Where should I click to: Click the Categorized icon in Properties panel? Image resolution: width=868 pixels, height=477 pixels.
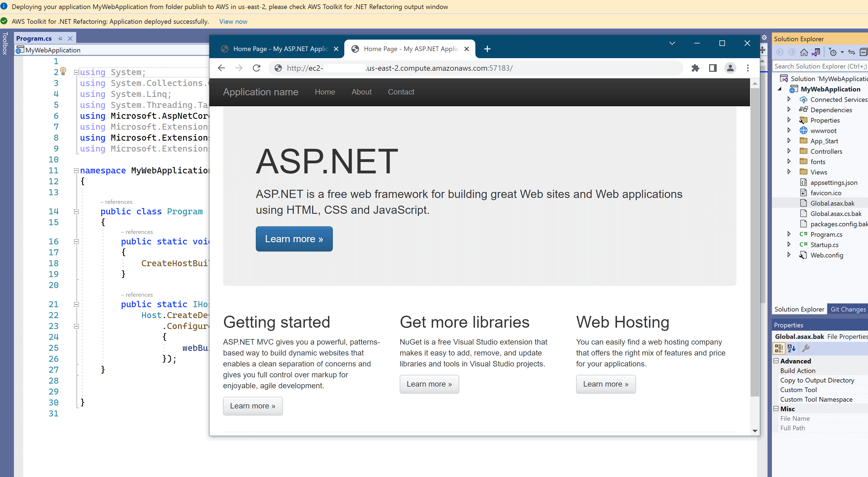[779, 348]
